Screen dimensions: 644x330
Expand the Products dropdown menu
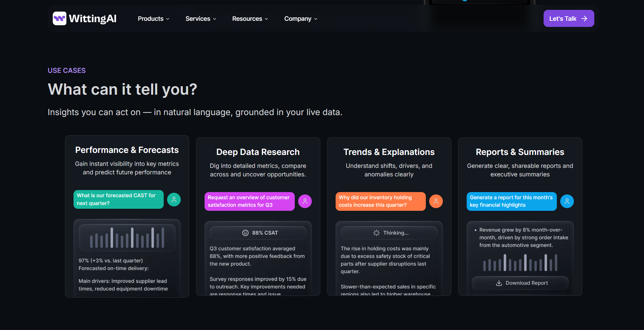[x=154, y=19]
